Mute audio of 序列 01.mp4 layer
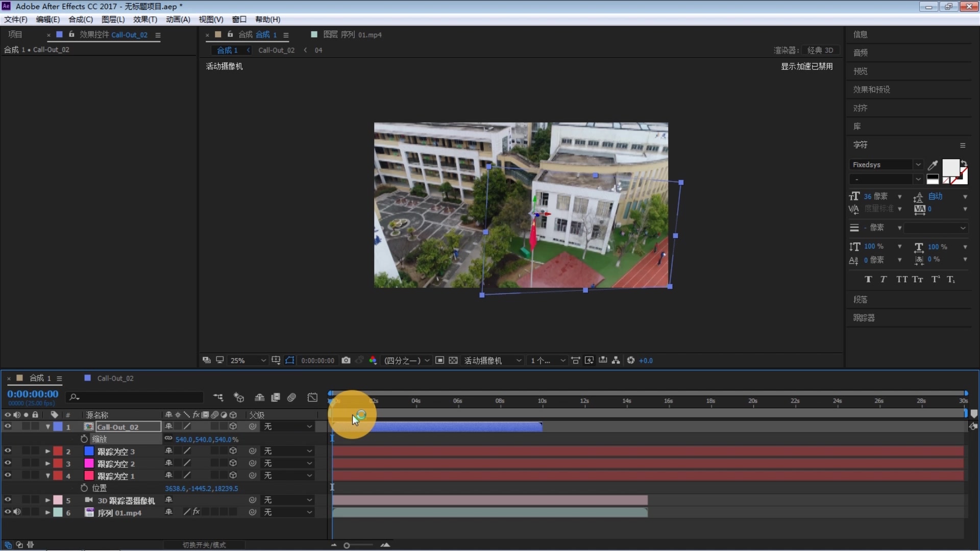Viewport: 980px width, 551px height. tap(17, 512)
